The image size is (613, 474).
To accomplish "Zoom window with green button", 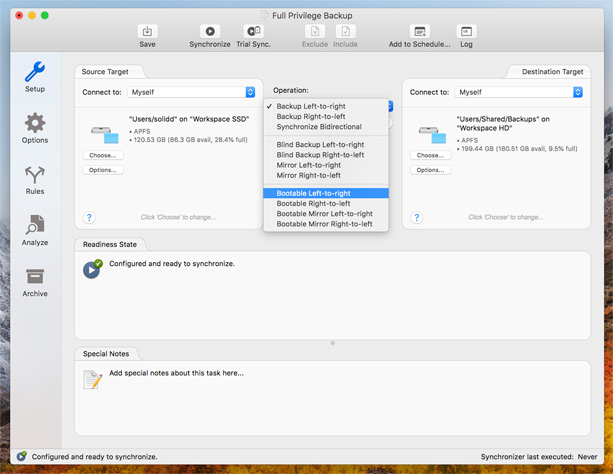I will pos(45,16).
